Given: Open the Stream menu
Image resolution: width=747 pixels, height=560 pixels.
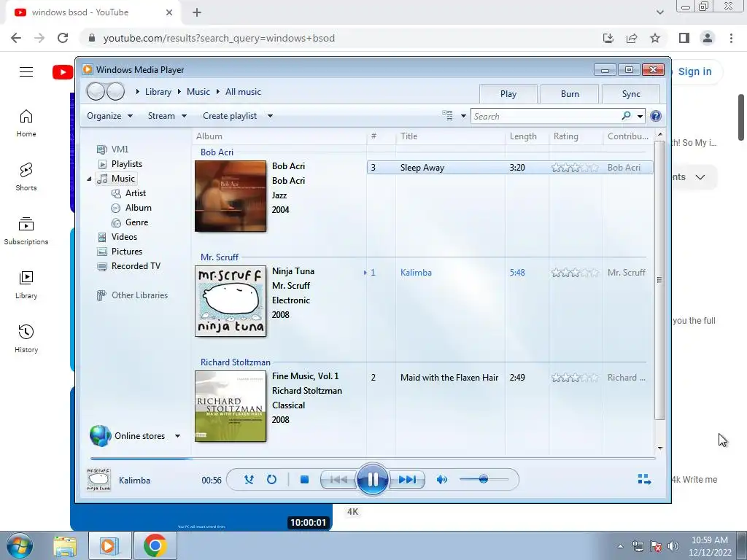Looking at the screenshot, I should tap(167, 116).
